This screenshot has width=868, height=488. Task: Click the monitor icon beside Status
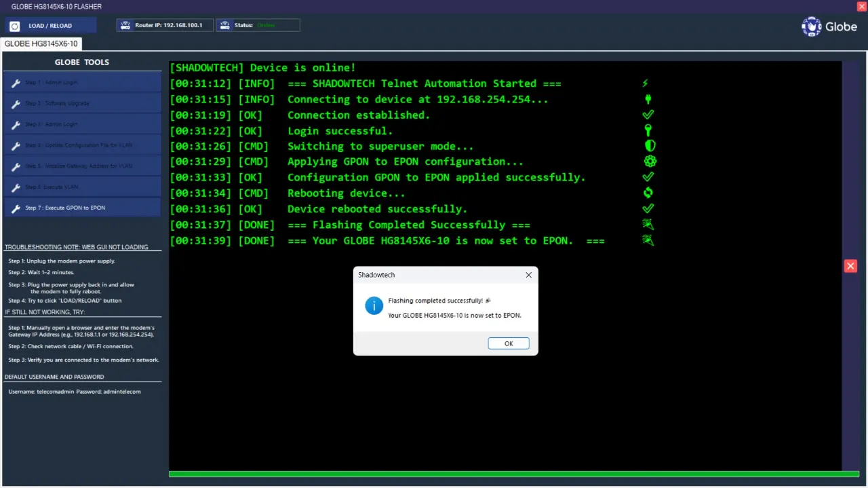click(224, 25)
